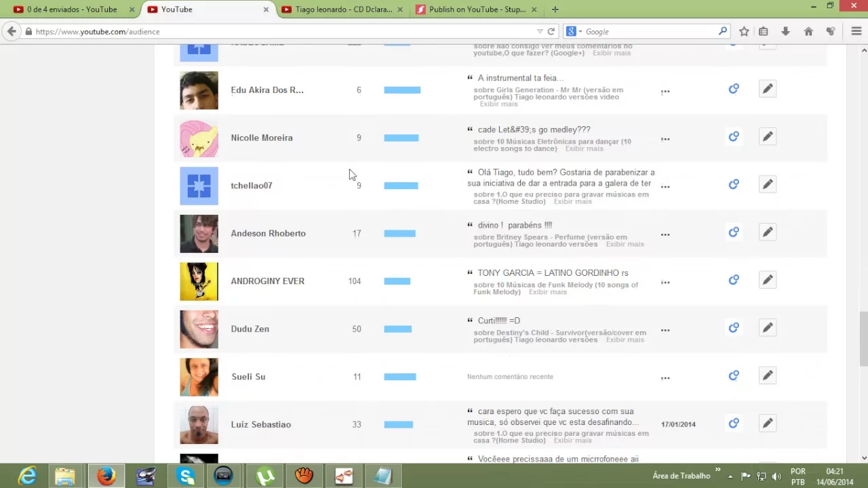The height and width of the screenshot is (488, 868).
Task: Open File Explorer from the taskbar
Action: pyautogui.click(x=65, y=476)
